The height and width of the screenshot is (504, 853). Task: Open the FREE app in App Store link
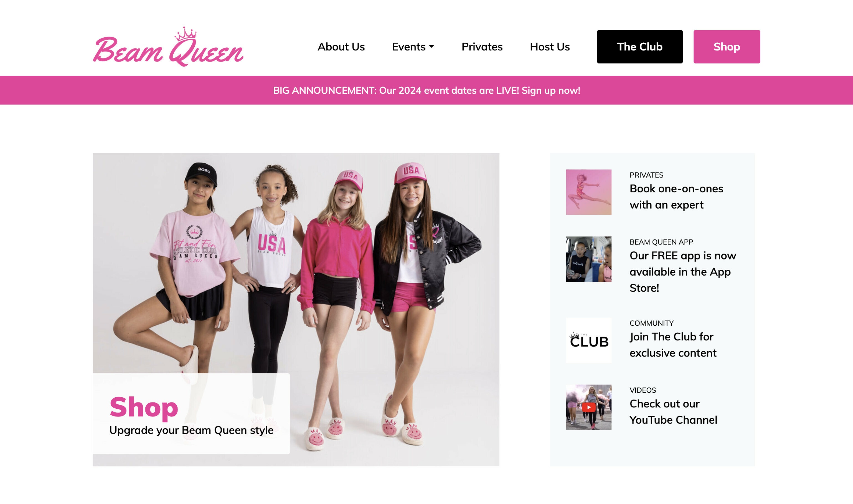683,272
